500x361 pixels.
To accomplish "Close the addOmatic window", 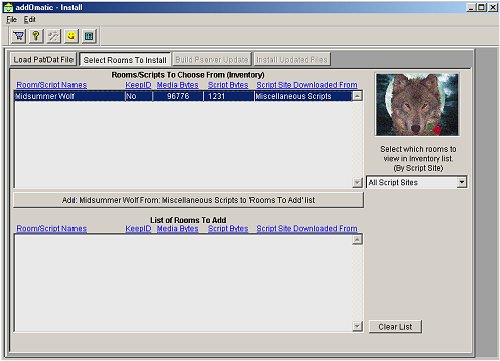I will click(493, 7).
